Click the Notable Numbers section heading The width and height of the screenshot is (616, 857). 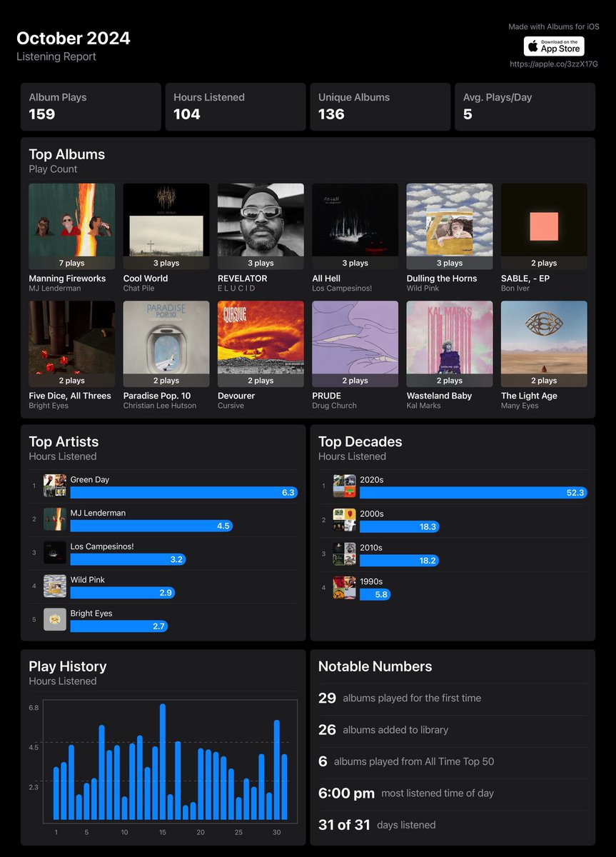(375, 666)
